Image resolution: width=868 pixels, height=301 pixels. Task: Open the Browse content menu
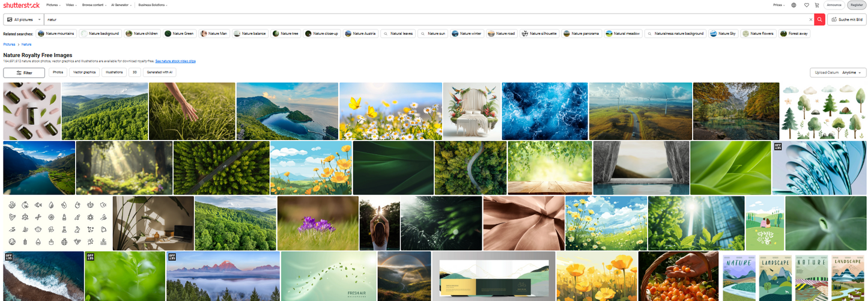(x=95, y=5)
